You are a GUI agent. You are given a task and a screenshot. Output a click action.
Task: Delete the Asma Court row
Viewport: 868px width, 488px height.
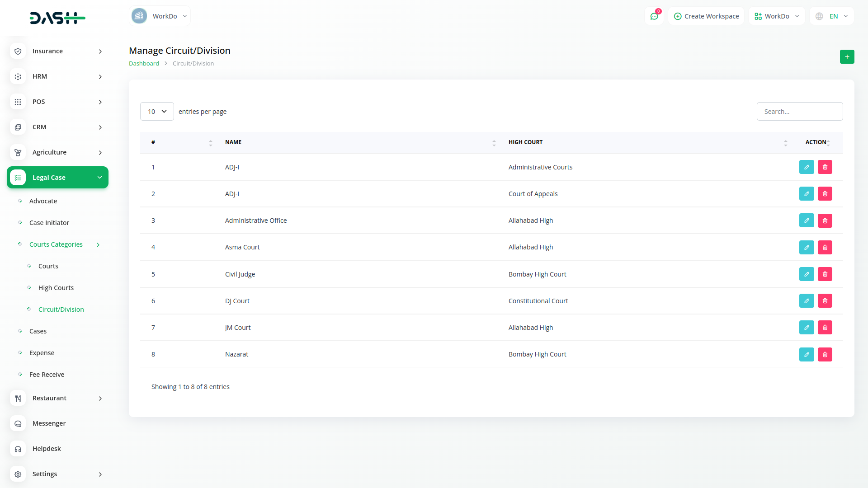[825, 247]
